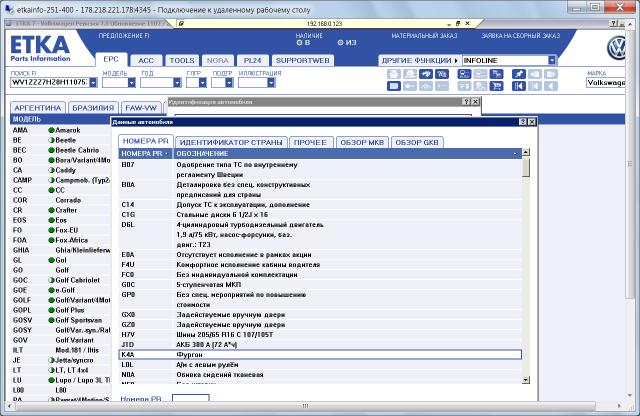
Task: Switch to the EPC tab
Action: coord(111,59)
